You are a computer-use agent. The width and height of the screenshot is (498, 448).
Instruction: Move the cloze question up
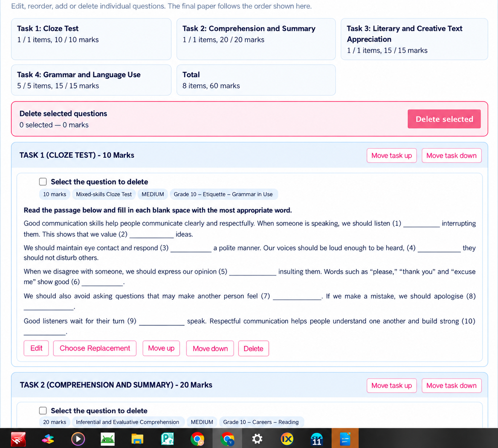pyautogui.click(x=161, y=348)
